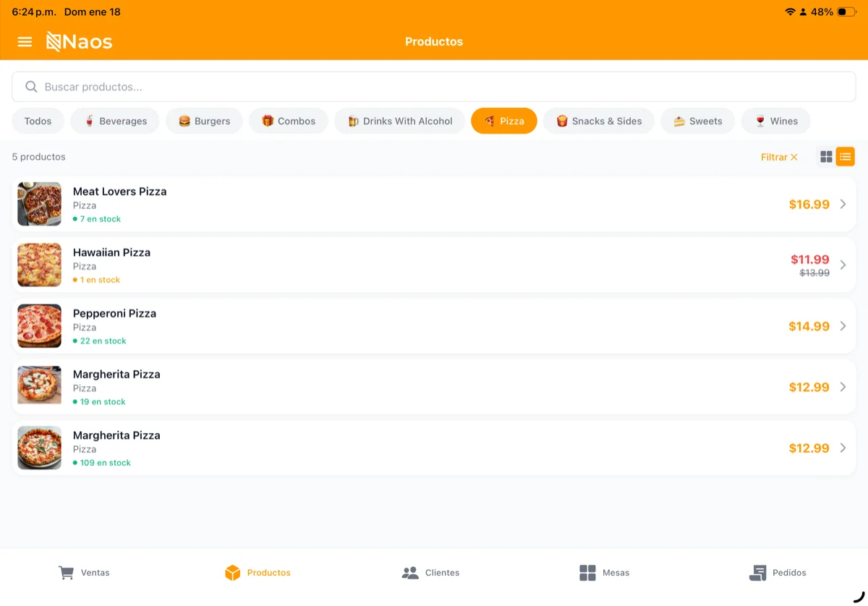Expand Pepperoni Pizza row chevron
Image resolution: width=868 pixels, height=606 pixels.
pos(843,326)
